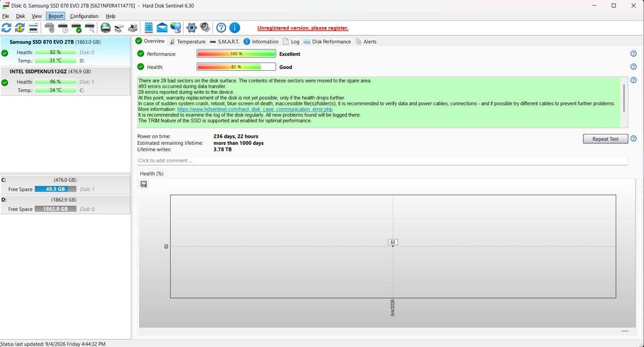Select the D: volume row
644x347 pixels.
point(65,204)
